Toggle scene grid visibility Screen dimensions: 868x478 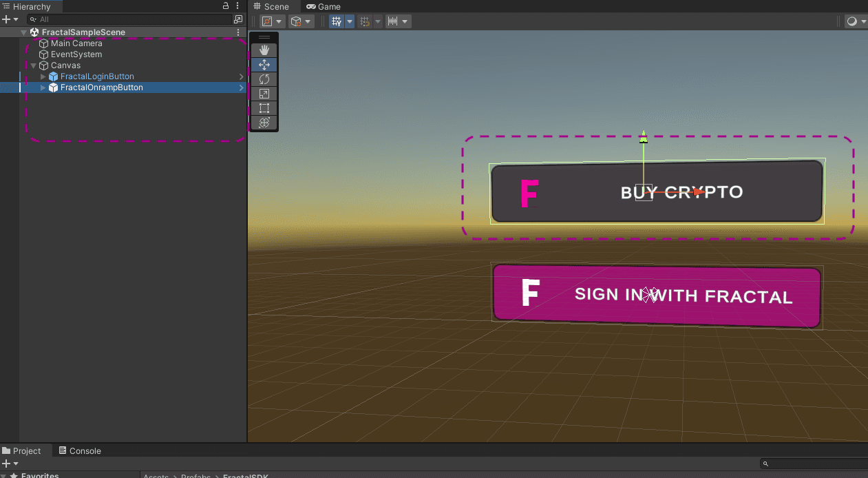tap(336, 21)
